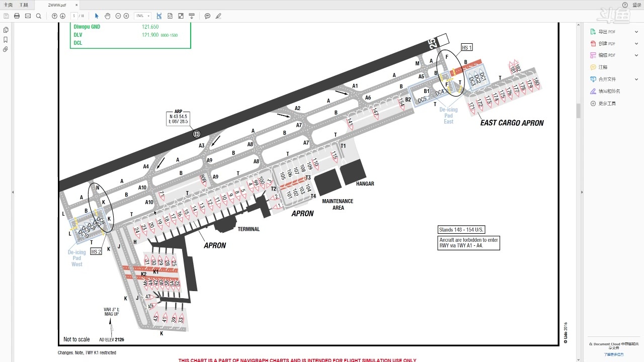Image resolution: width=644 pixels, height=362 pixels.
Task: Click the MAINTENANCE AREA label
Action: coord(338,204)
